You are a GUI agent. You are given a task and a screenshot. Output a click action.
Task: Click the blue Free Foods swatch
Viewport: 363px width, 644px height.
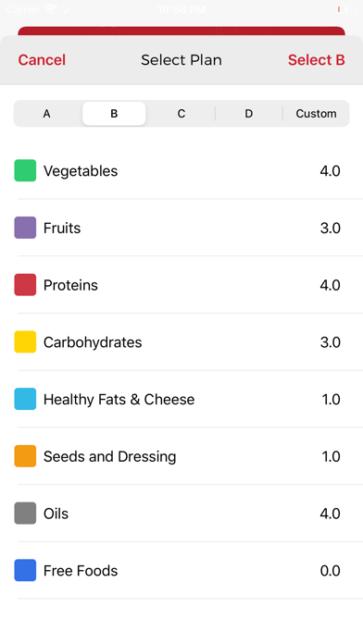tap(25, 570)
